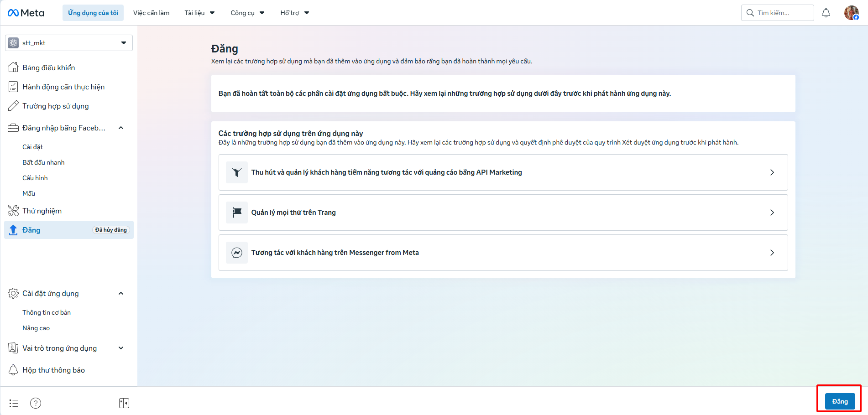
Task: Click the Meta logo
Action: click(26, 13)
